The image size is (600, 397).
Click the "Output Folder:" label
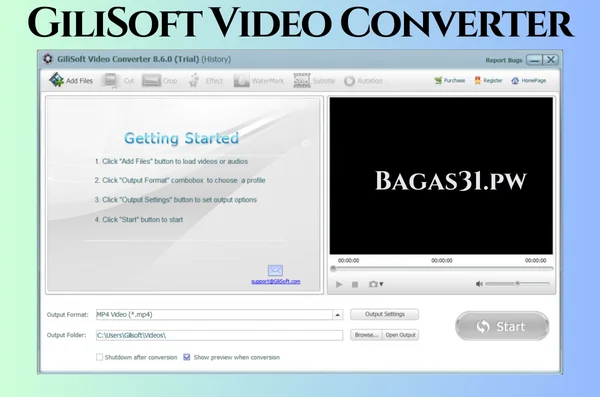66,335
